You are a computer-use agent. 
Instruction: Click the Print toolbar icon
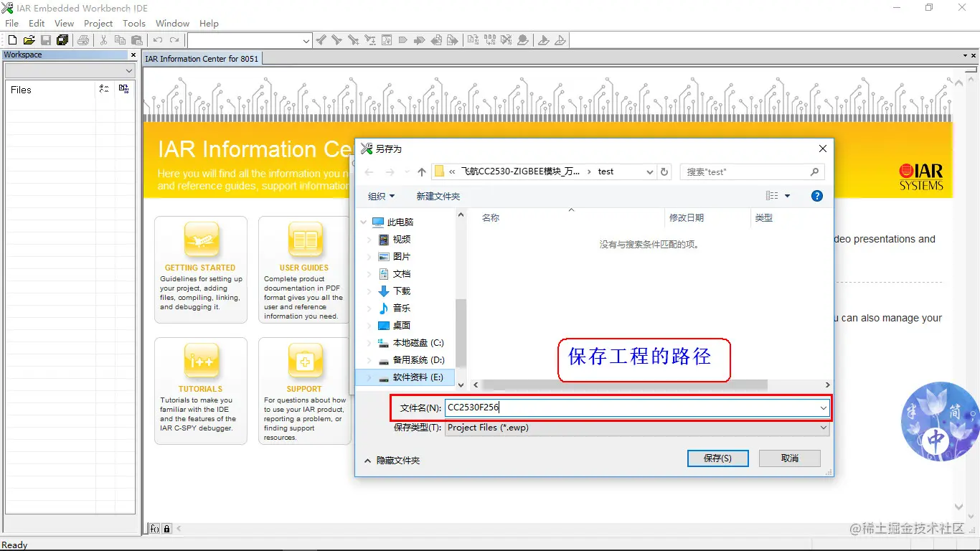83,40
